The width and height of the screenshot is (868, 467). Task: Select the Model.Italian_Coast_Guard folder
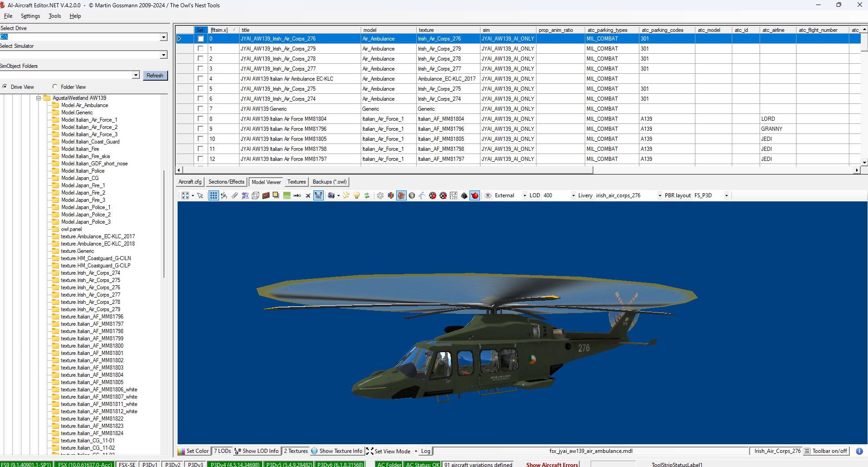(90, 142)
